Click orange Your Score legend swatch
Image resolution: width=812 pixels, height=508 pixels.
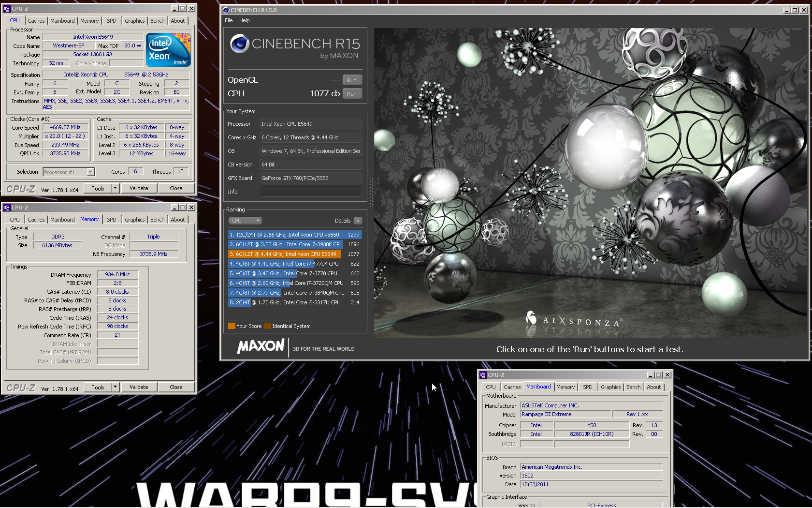232,326
